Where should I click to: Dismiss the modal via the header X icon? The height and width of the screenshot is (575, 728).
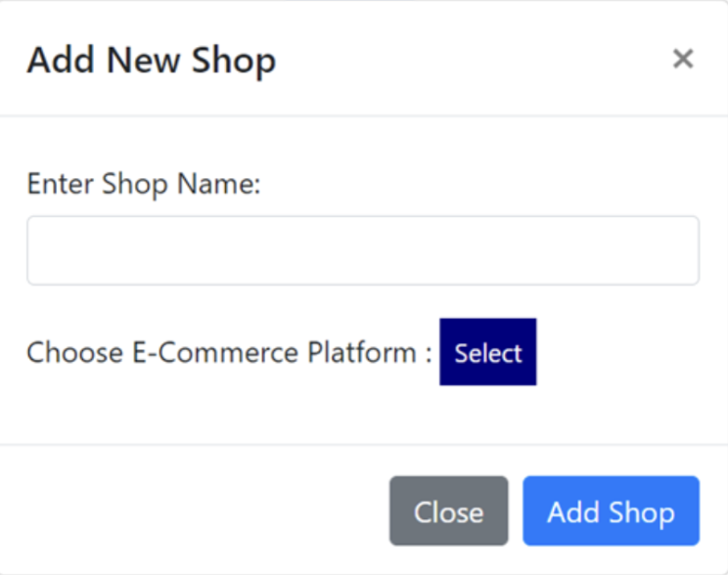pyautogui.click(x=683, y=59)
